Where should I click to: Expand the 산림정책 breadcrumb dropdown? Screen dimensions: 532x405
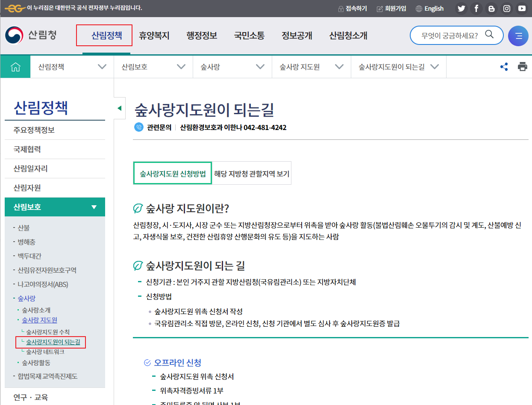102,66
